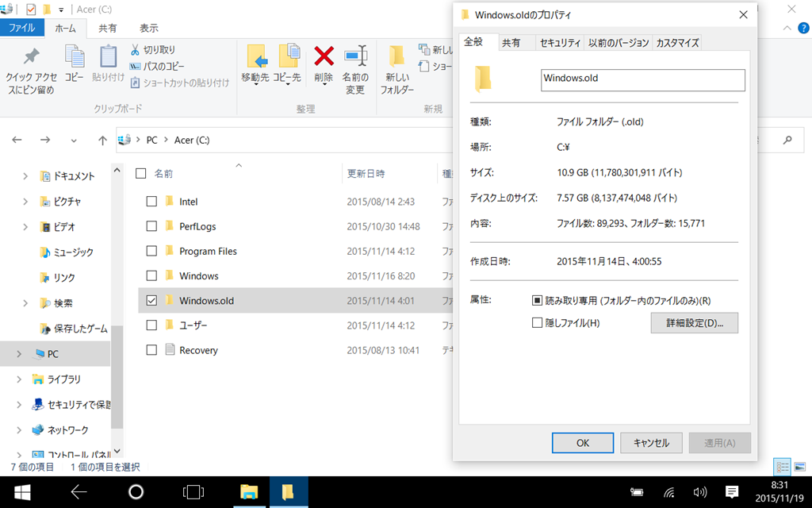This screenshot has width=812, height=508.
Task: Expand the ビデオ tree node
Action: (x=25, y=226)
